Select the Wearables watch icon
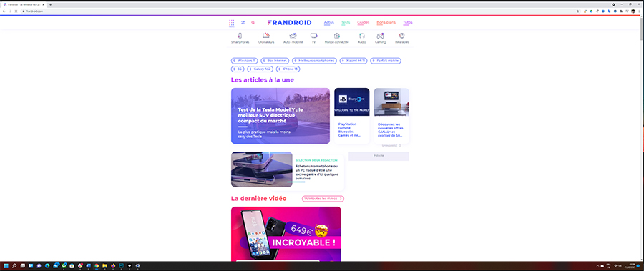Viewport: 644px width, 271px height. [401, 36]
